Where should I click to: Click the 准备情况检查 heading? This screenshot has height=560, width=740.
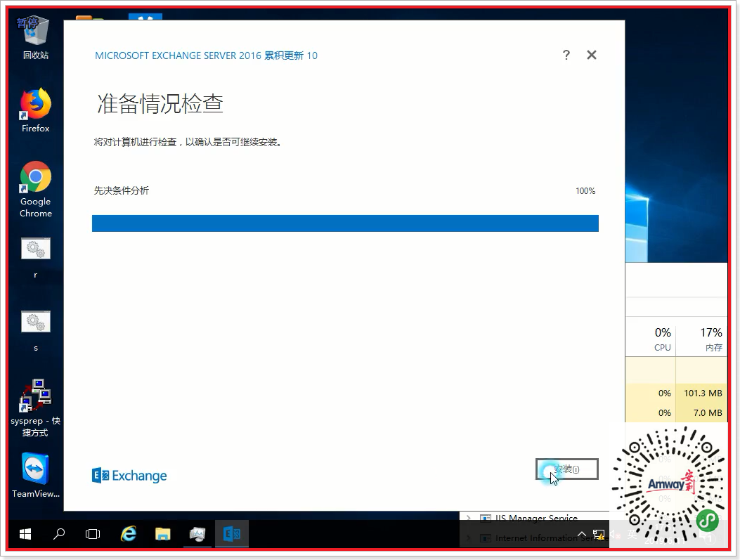(160, 103)
